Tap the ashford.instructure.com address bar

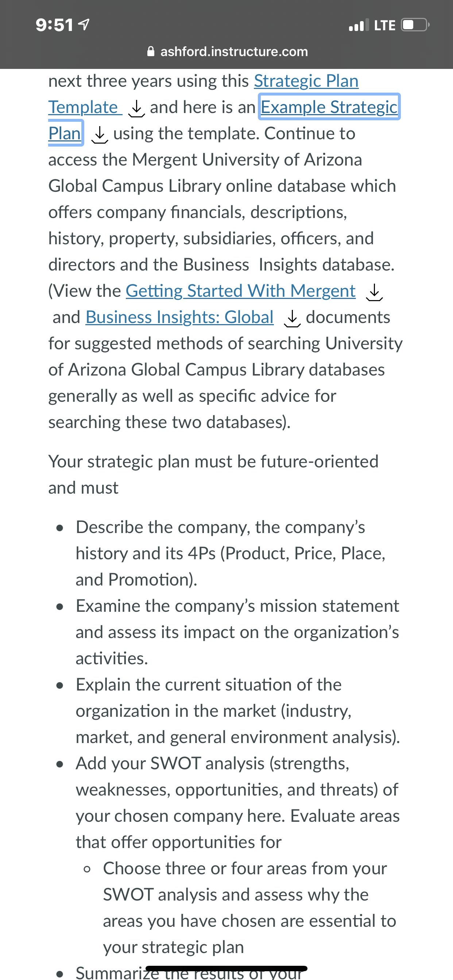[x=227, y=51]
